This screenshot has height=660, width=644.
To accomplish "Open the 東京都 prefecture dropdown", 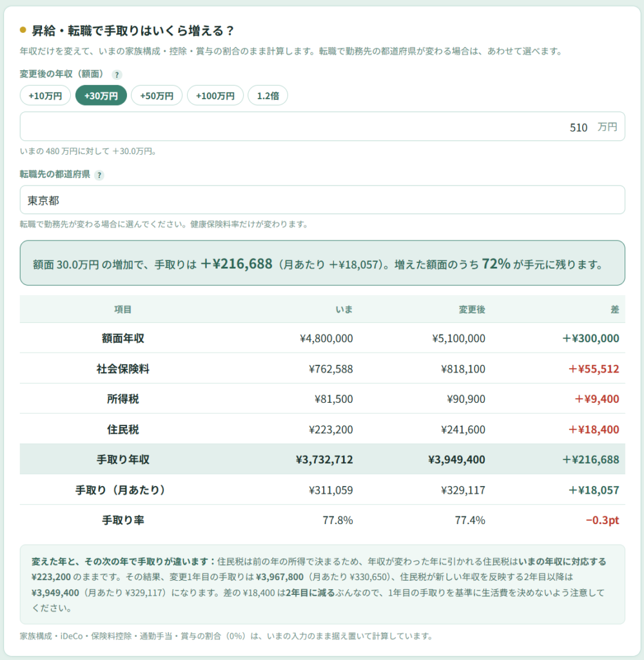I will pos(322,200).
